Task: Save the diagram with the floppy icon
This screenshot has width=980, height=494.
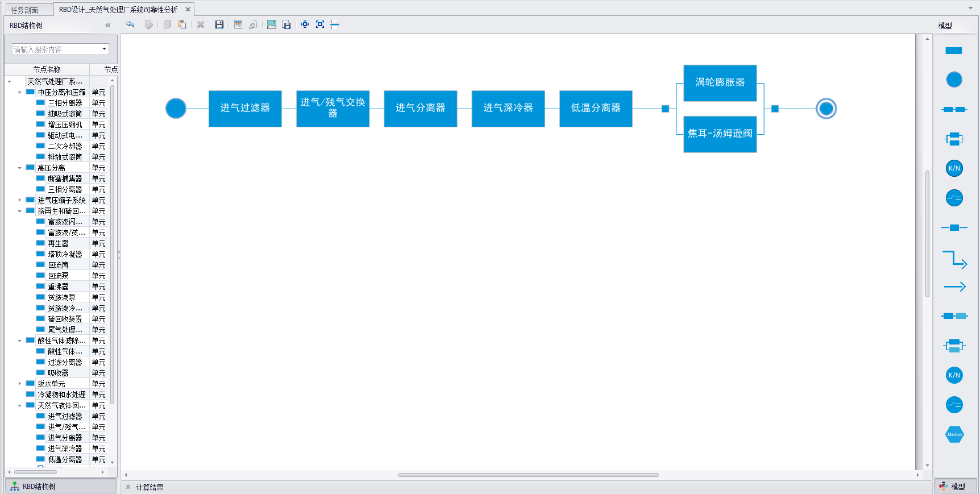Action: click(x=219, y=24)
